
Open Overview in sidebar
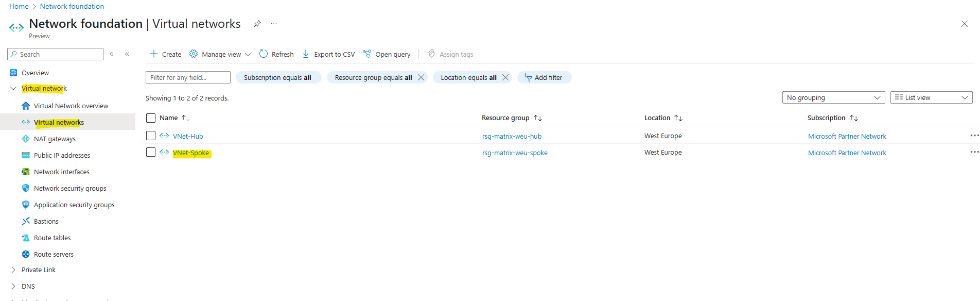coord(35,73)
